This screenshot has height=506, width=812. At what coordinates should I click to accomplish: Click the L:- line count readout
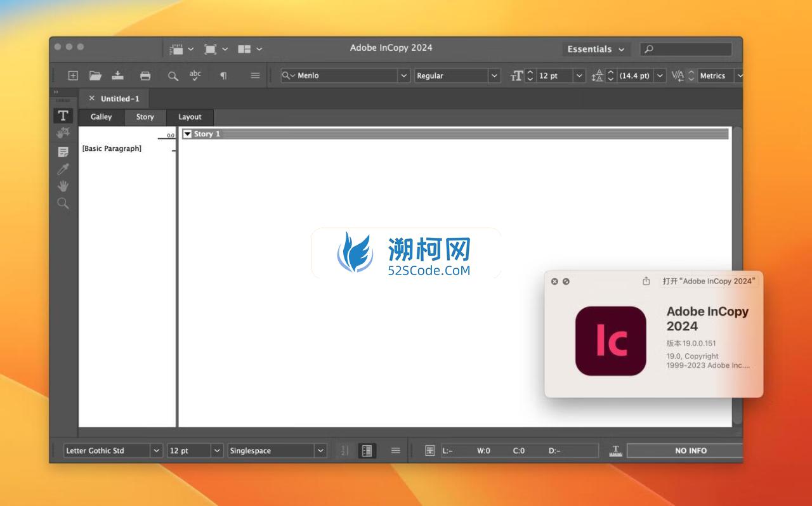click(447, 451)
